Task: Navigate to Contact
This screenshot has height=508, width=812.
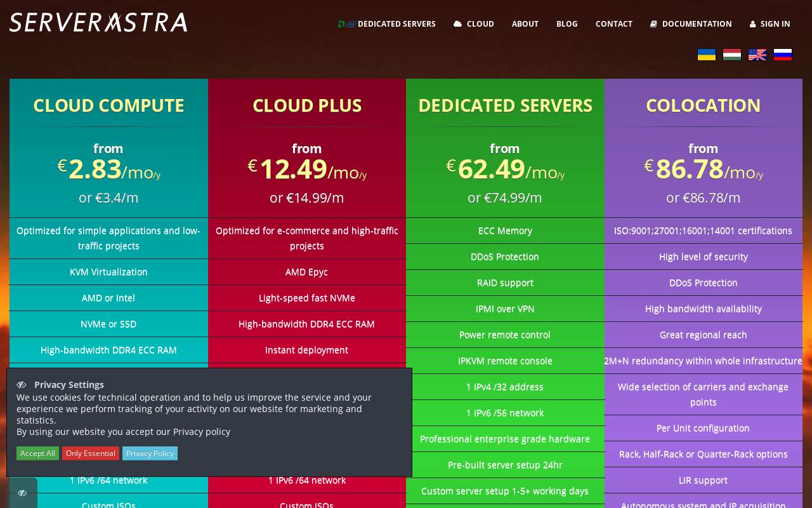Action: (614, 23)
